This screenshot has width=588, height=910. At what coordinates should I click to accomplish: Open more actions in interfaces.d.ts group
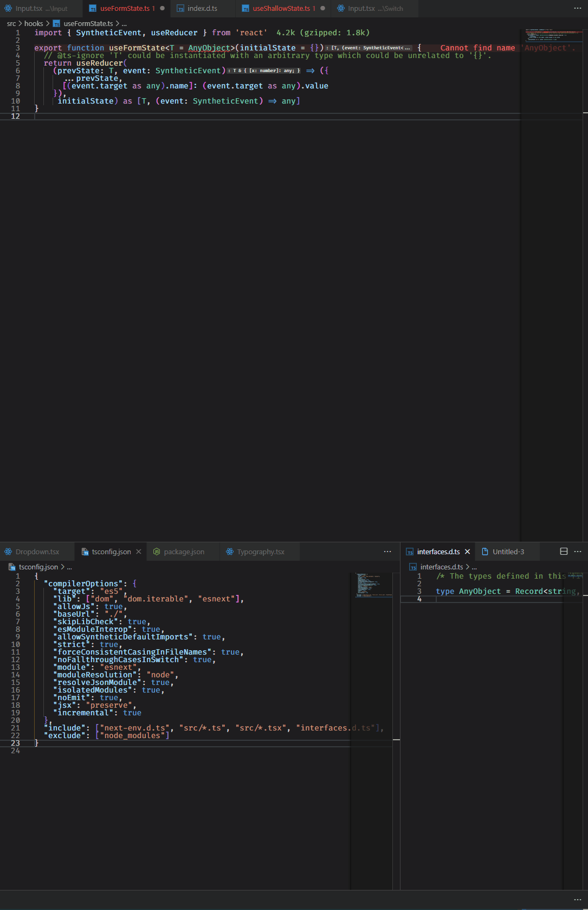578,552
